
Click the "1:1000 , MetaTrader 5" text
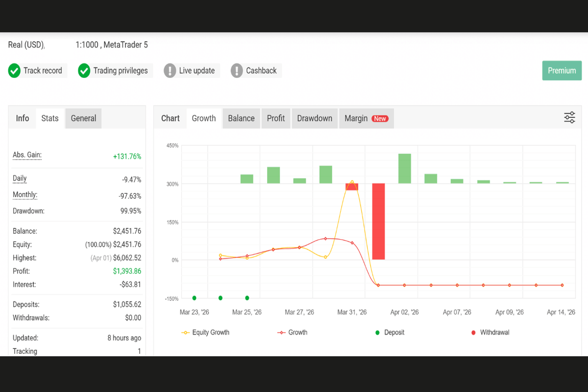coord(112,45)
